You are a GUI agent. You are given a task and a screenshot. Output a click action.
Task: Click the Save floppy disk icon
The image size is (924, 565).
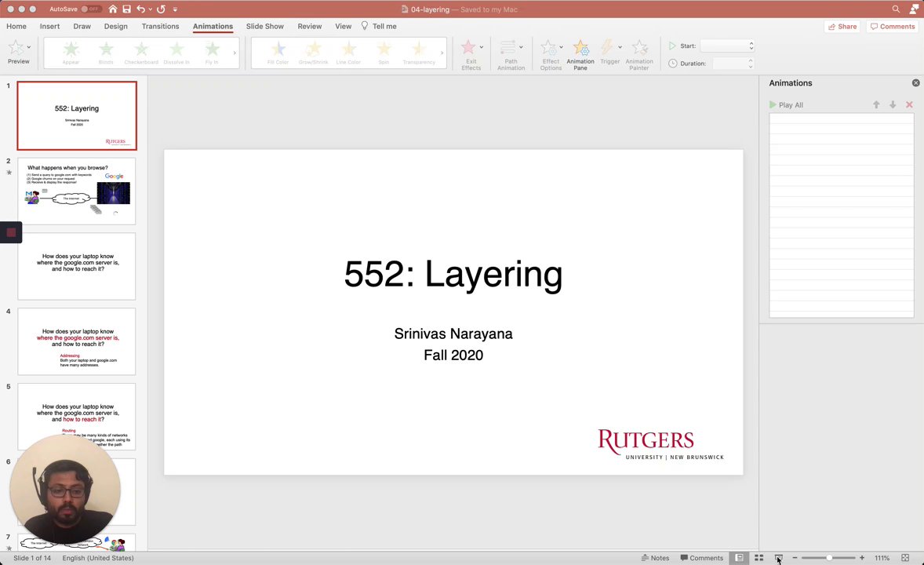click(x=127, y=9)
